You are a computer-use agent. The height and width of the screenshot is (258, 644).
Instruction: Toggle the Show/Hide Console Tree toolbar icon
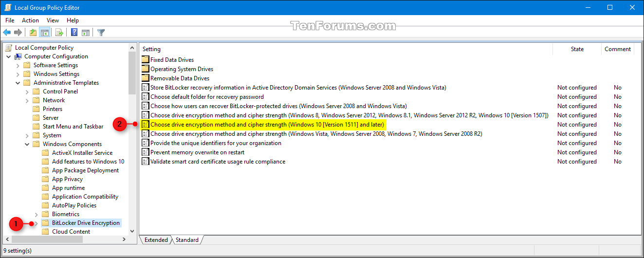pyautogui.click(x=44, y=33)
